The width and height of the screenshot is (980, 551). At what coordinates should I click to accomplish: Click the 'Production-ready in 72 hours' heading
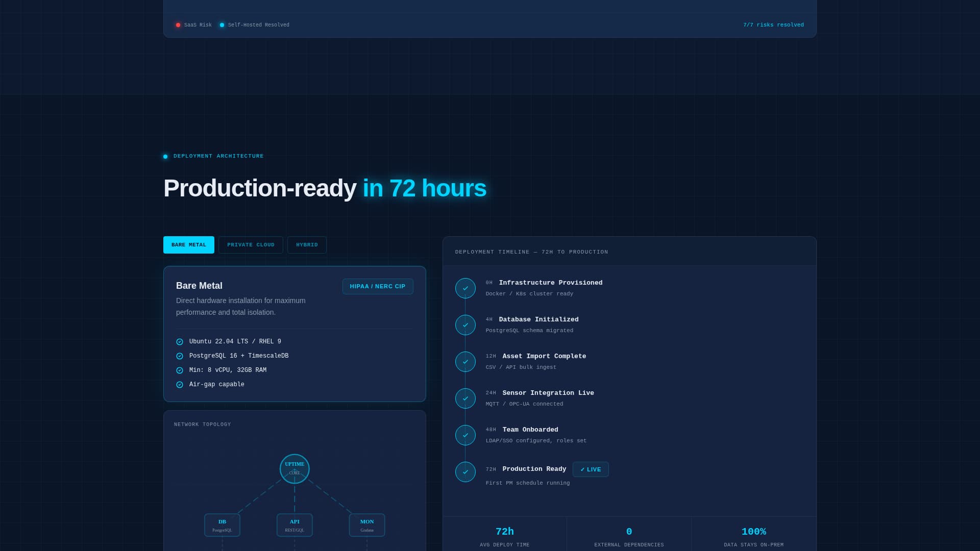click(x=325, y=188)
